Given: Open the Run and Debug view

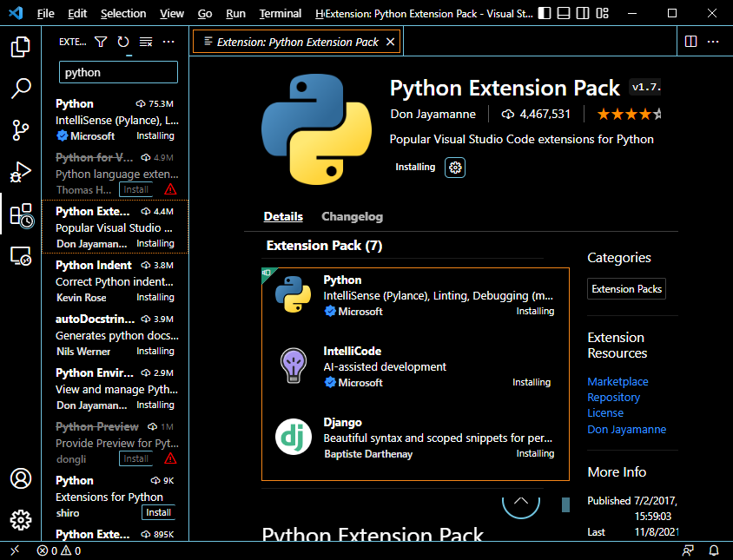Looking at the screenshot, I should (x=21, y=172).
